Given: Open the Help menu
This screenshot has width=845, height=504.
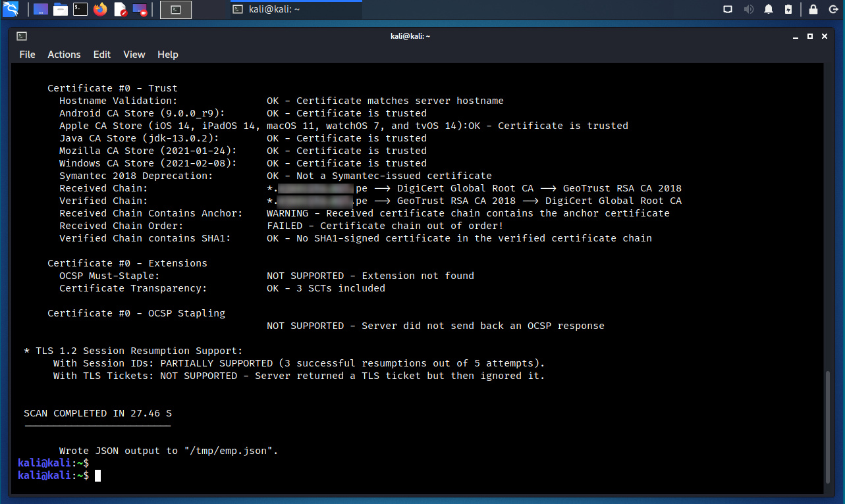Looking at the screenshot, I should pos(168,55).
